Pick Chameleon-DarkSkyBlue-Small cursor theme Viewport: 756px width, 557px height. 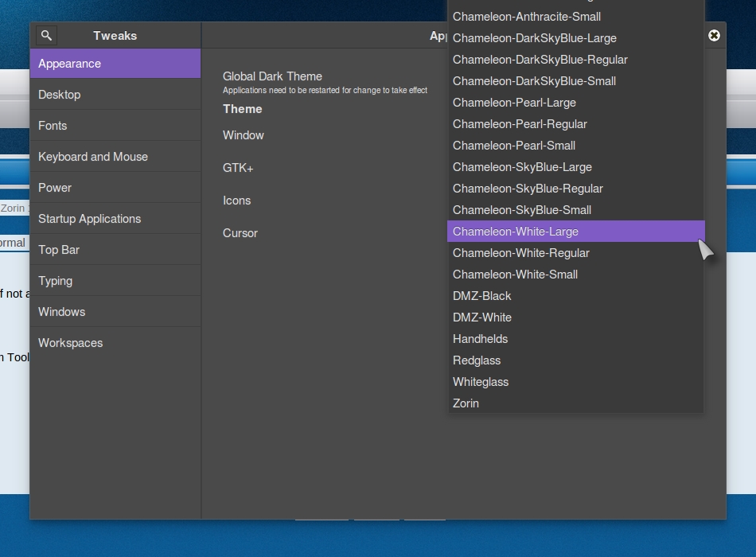pos(534,81)
